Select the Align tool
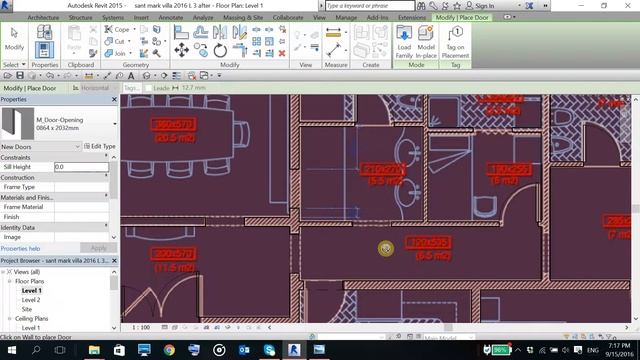This screenshot has height=360, width=640. click(181, 32)
